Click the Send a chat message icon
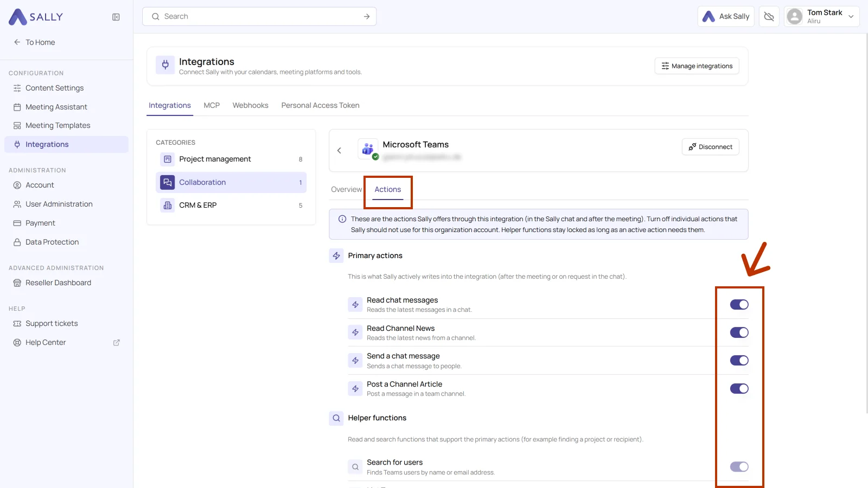Image resolution: width=868 pixels, height=488 pixels. coord(355,361)
